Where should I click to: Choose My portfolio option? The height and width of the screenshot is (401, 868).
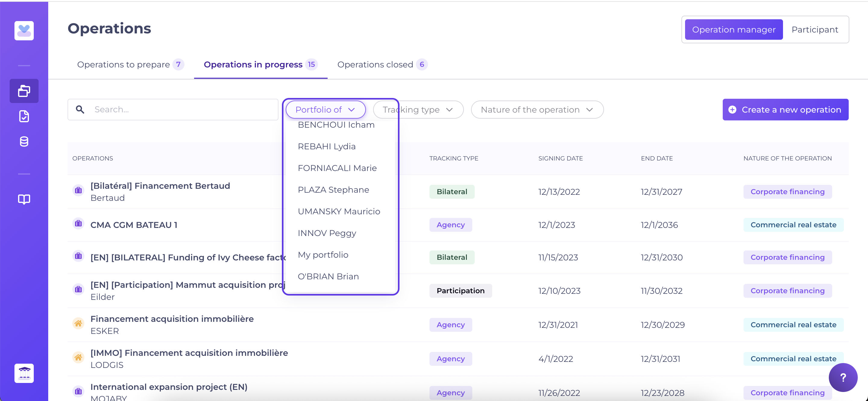tap(340, 255)
